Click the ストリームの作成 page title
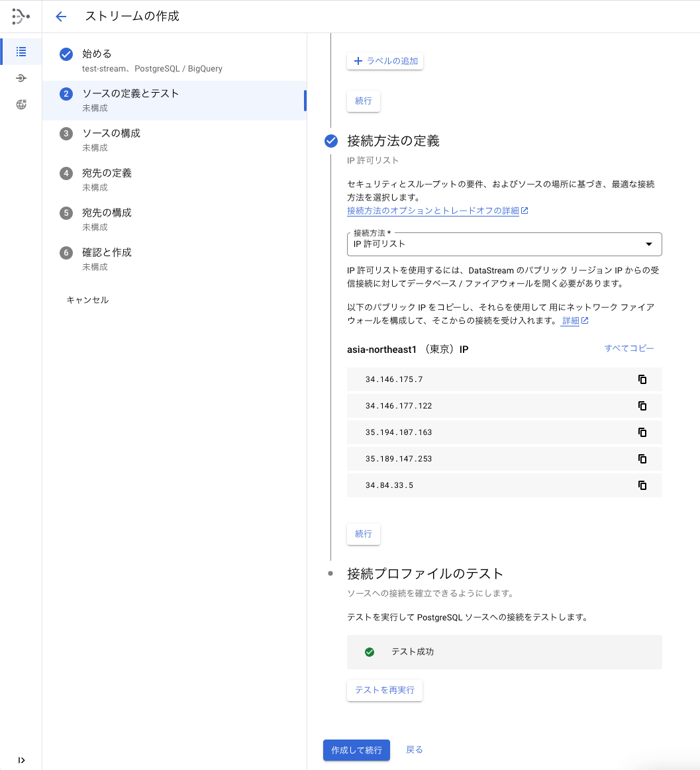 coord(132,16)
